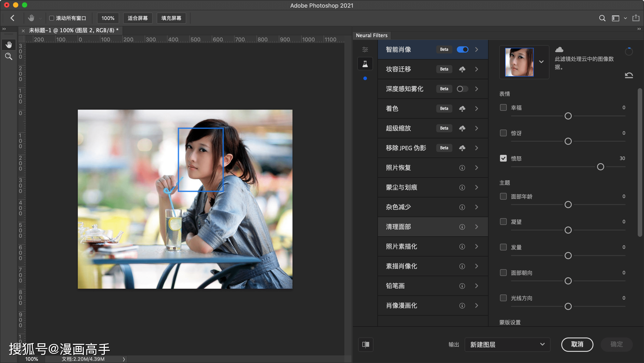Expand the collapsed left panel double arrows
Viewport: 644px width, 363px height.
point(4,29)
